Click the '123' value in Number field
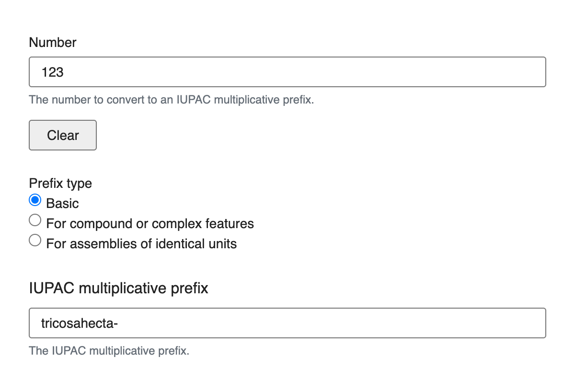The height and width of the screenshot is (392, 575). pyautogui.click(x=53, y=72)
